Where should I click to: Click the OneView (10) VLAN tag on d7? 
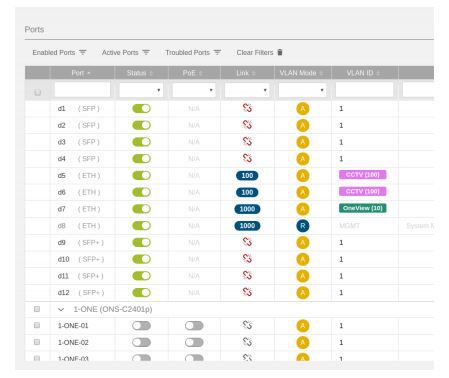tap(363, 208)
